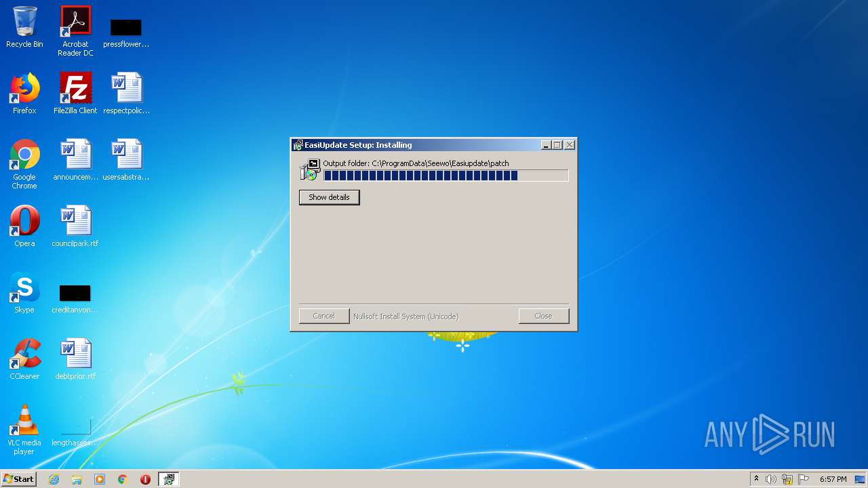Select the EasiUpdate installer taskbar button

(x=169, y=479)
